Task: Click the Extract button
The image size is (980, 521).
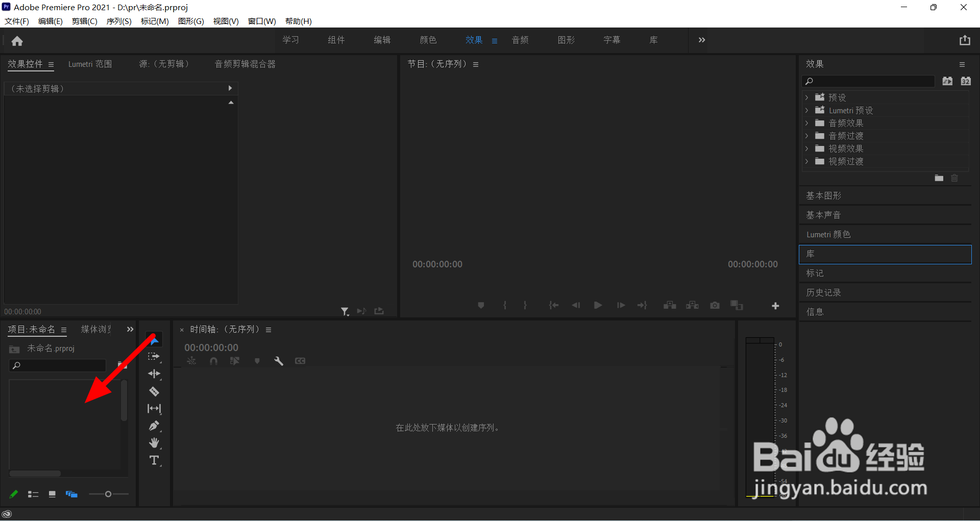Action: [x=692, y=305]
